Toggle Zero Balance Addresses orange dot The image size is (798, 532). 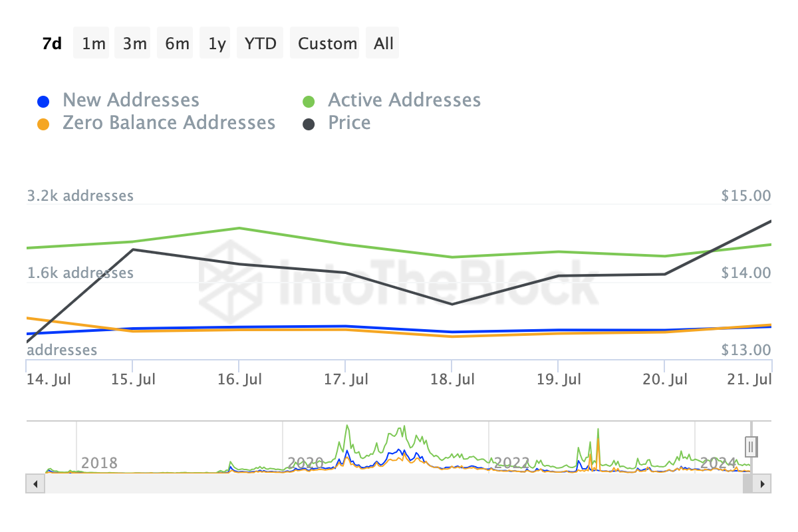43,124
